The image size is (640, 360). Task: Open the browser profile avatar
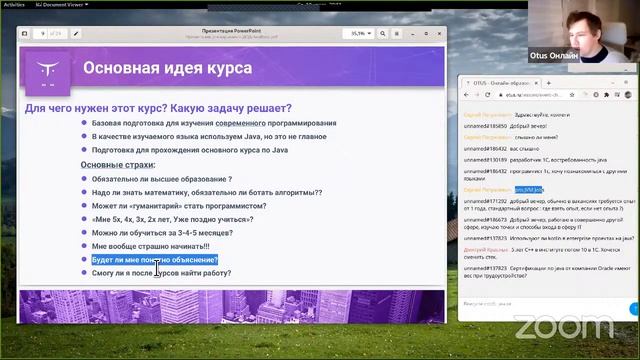point(628,95)
